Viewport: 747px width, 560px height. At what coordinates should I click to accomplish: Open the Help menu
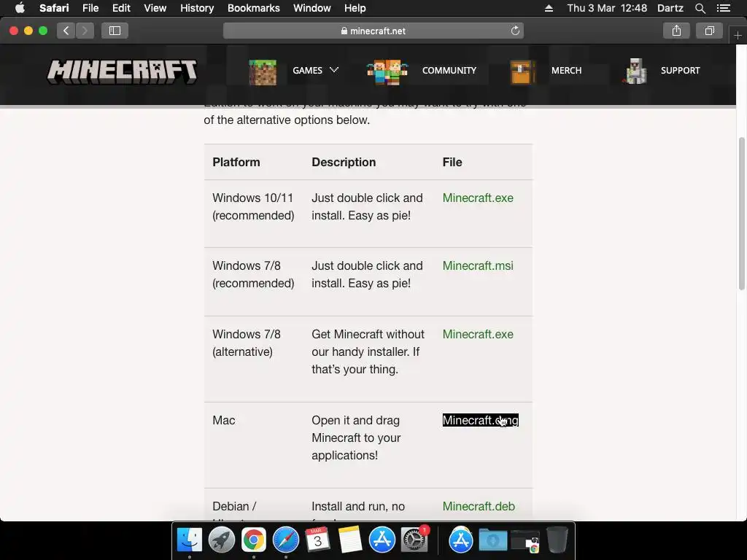tap(355, 8)
